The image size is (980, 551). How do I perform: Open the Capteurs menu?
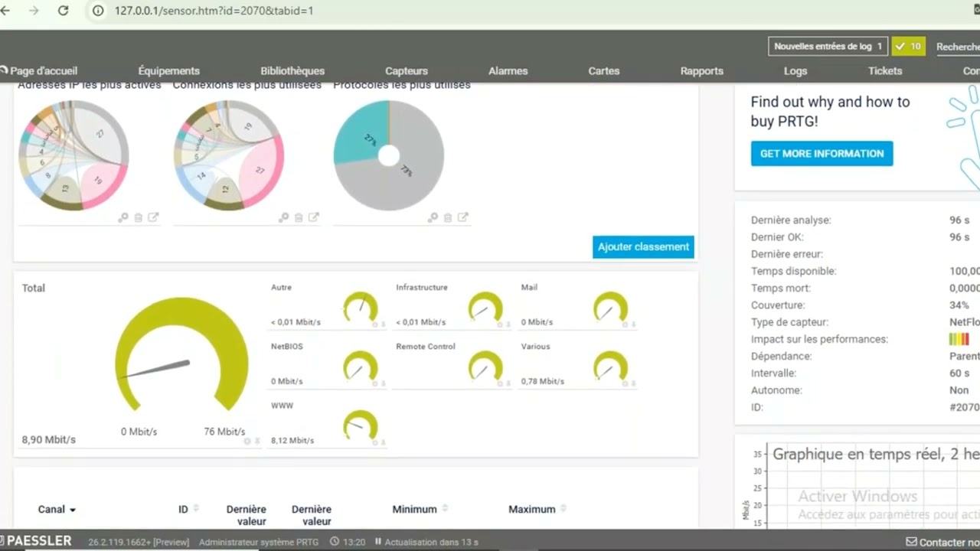click(x=407, y=70)
